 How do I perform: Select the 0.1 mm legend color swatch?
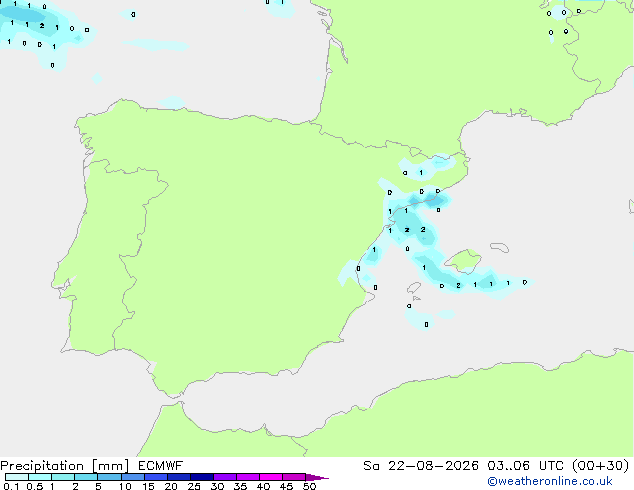17,477
